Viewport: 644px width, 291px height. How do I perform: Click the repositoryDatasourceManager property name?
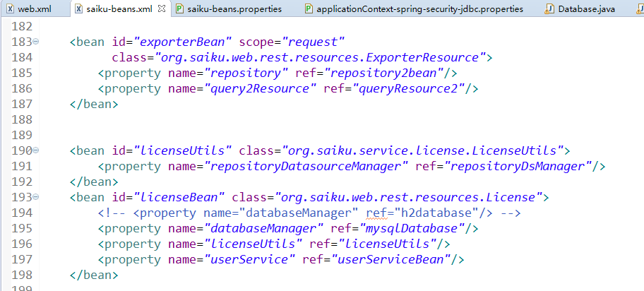(306, 167)
